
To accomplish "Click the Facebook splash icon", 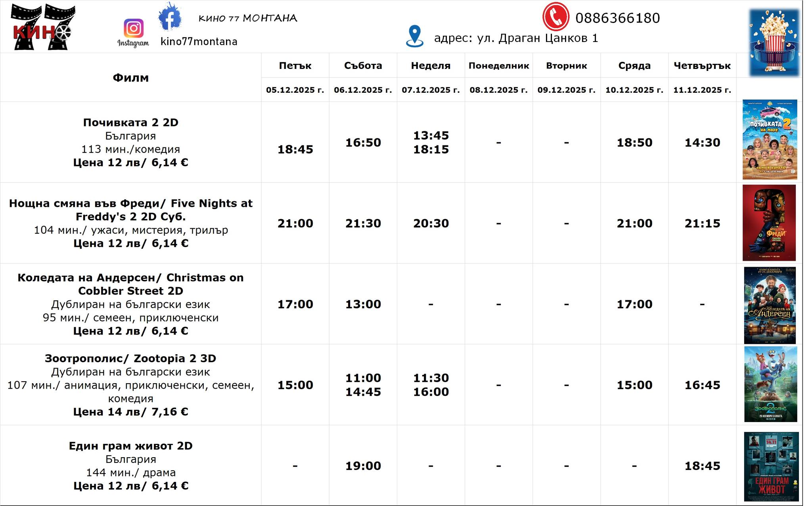I will click(x=170, y=17).
